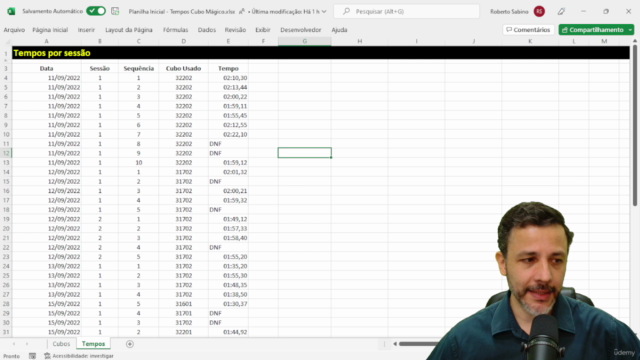Select row header 20
640x360 pixels.
click(6, 229)
